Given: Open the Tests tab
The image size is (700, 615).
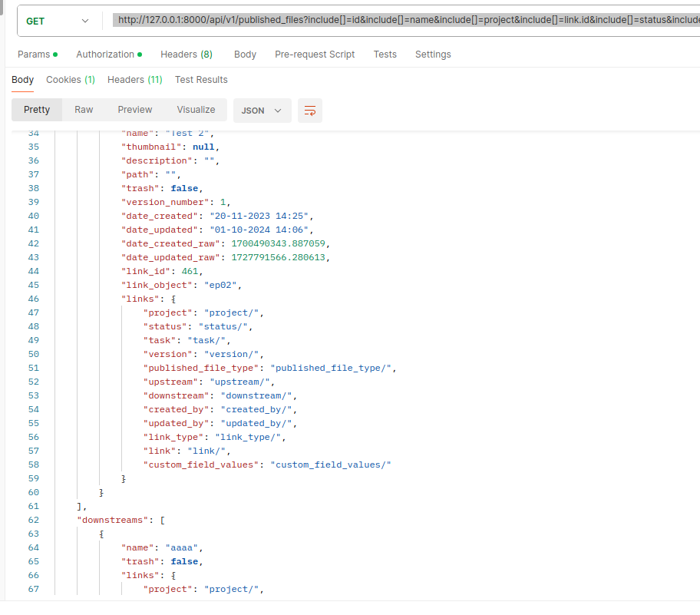Looking at the screenshot, I should (385, 55).
